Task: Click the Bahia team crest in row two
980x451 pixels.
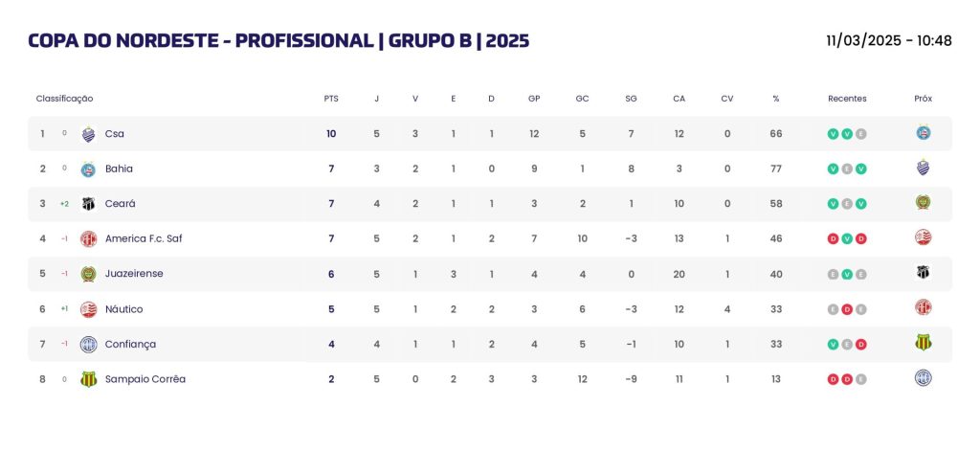Action: pos(89,169)
